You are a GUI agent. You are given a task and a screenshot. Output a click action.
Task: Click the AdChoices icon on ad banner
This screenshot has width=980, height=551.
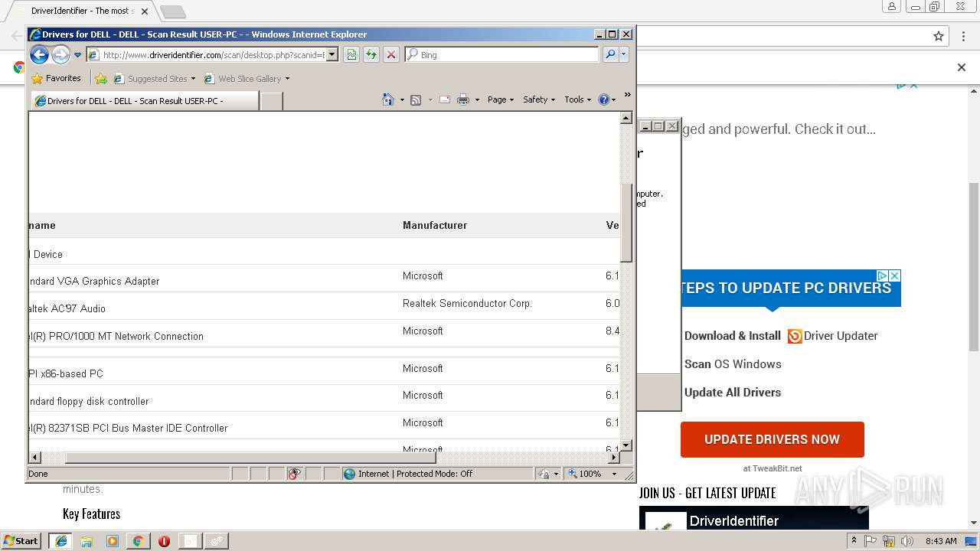[882, 275]
